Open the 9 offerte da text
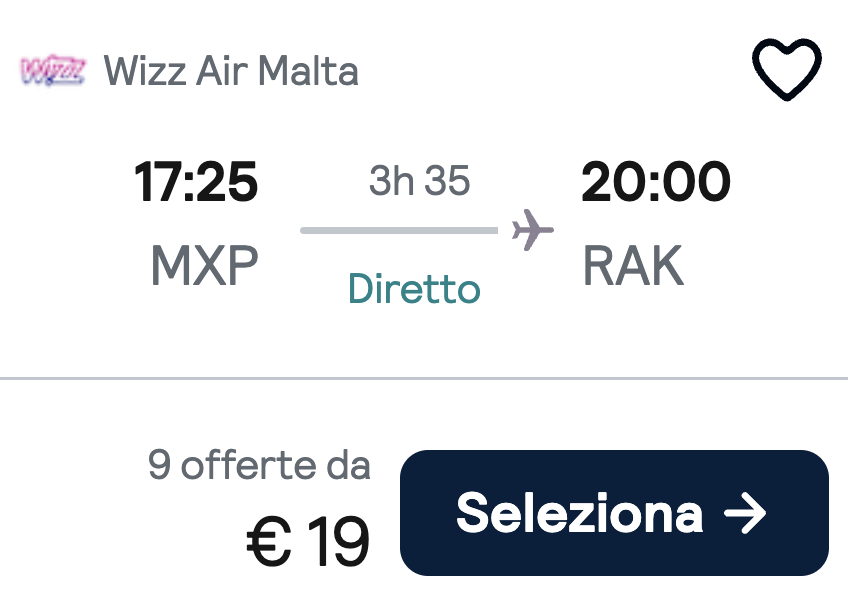This screenshot has width=848, height=606. [x=259, y=465]
